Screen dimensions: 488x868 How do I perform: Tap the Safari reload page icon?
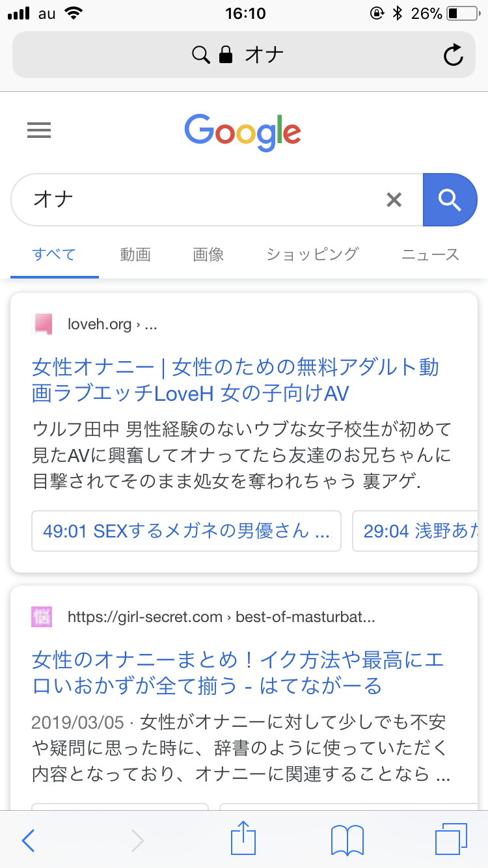click(x=453, y=55)
